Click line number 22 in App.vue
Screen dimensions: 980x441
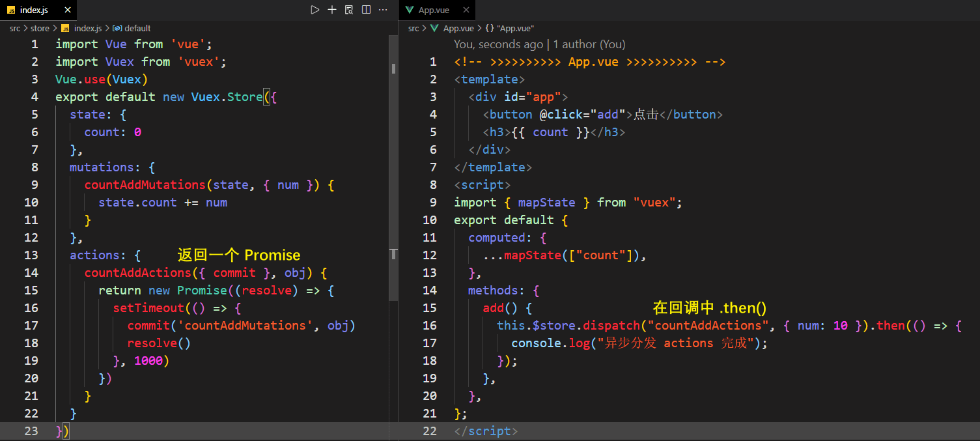click(x=430, y=431)
